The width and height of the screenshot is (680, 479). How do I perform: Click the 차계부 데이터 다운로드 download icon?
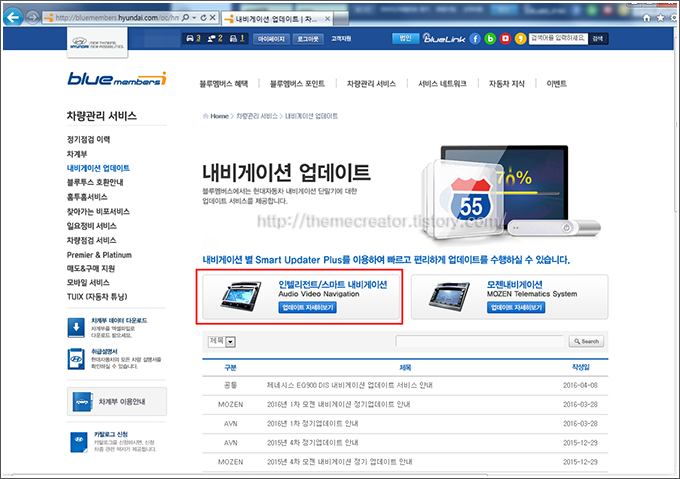point(76,327)
